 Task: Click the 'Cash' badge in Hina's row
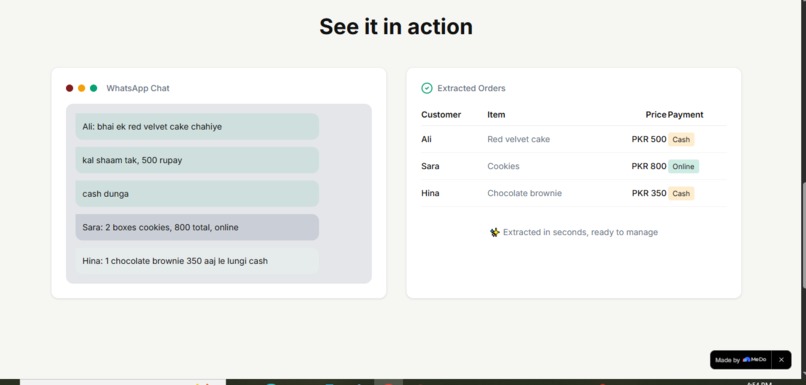coord(681,194)
